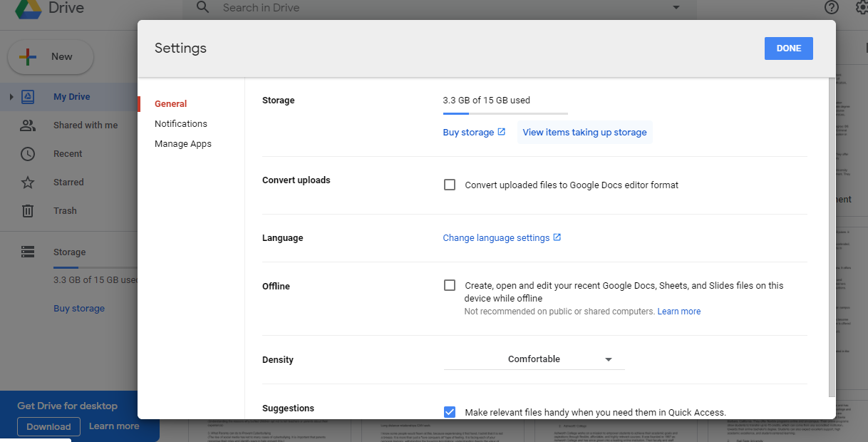Open the Density Comfortable dropdown

click(x=534, y=359)
